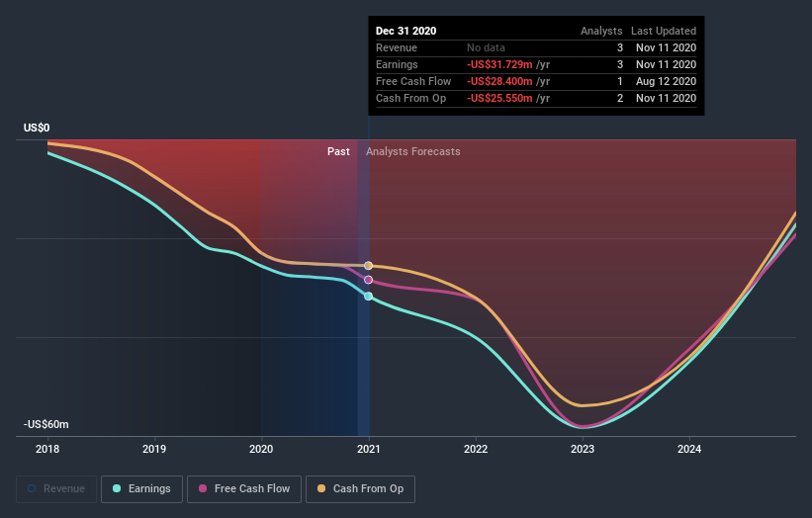Click the Revenue No data cell

click(x=486, y=47)
